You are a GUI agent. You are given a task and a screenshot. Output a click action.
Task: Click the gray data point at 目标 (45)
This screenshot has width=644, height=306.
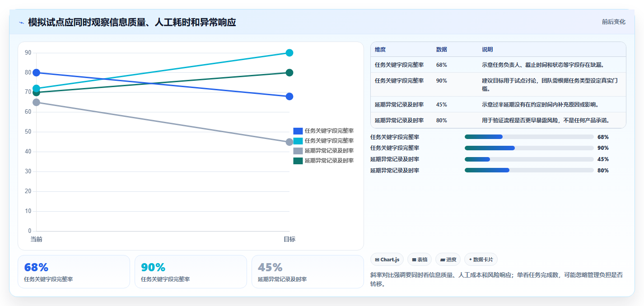[289, 142]
